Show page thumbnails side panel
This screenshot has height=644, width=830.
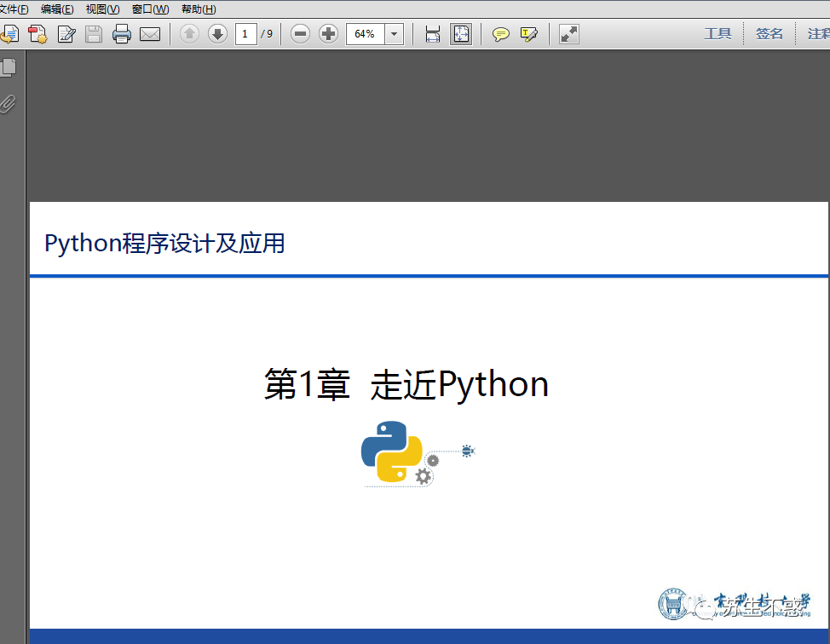click(9, 68)
